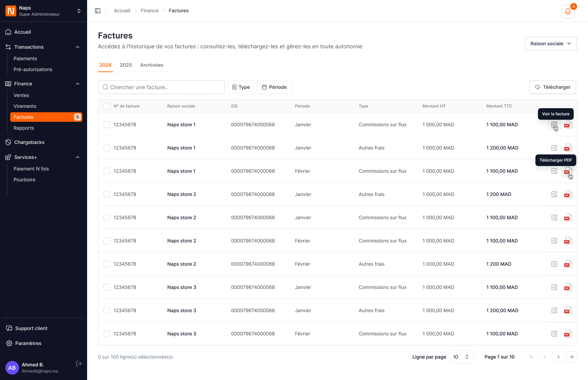Go to Finance breadcrumb link
Image resolution: width=588 pixels, height=380 pixels.
(x=150, y=11)
